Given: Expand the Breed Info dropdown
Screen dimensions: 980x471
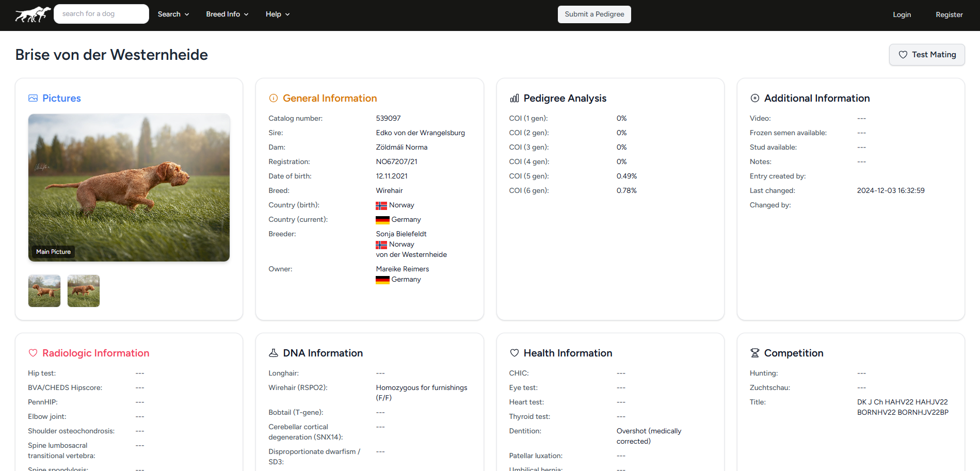Looking at the screenshot, I should (x=227, y=14).
